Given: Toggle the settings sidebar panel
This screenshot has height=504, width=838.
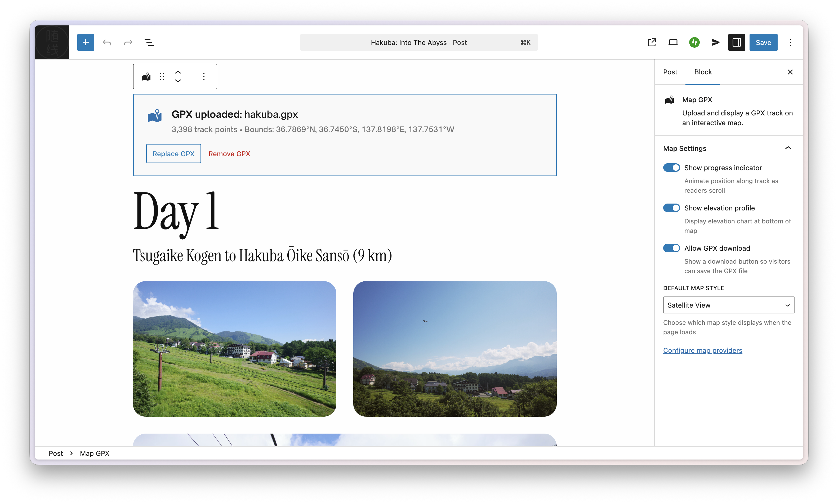Looking at the screenshot, I should pyautogui.click(x=736, y=42).
